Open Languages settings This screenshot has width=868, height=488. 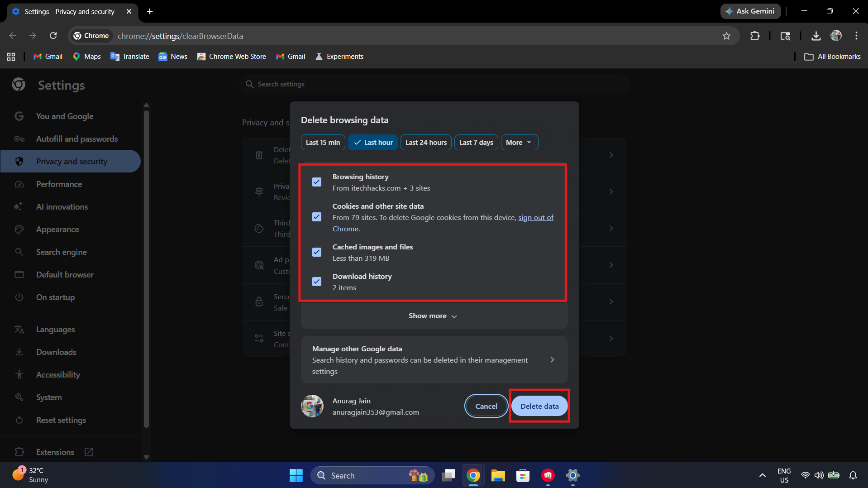(71, 330)
